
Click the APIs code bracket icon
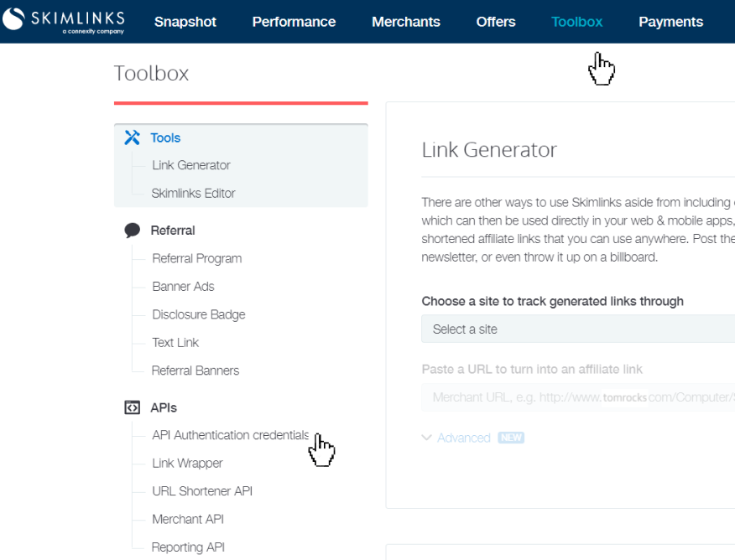pyautogui.click(x=133, y=407)
